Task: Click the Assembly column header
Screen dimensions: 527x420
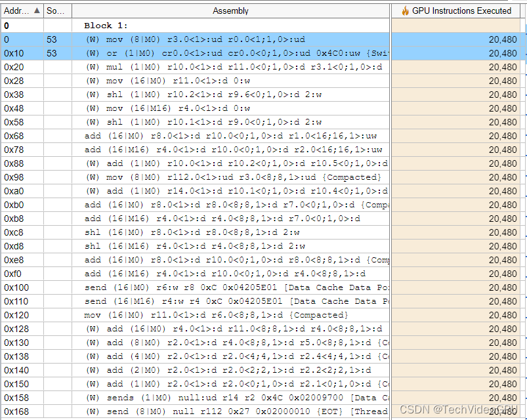Action: [x=230, y=10]
